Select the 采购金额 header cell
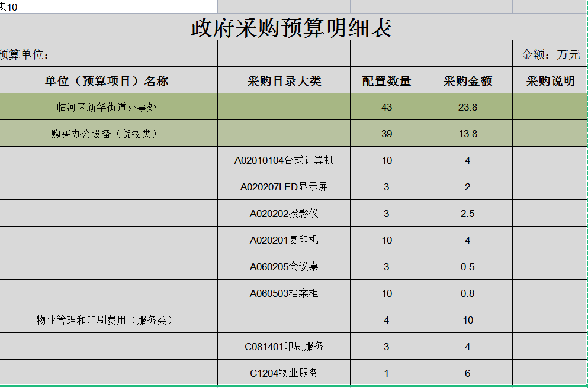 click(x=467, y=80)
